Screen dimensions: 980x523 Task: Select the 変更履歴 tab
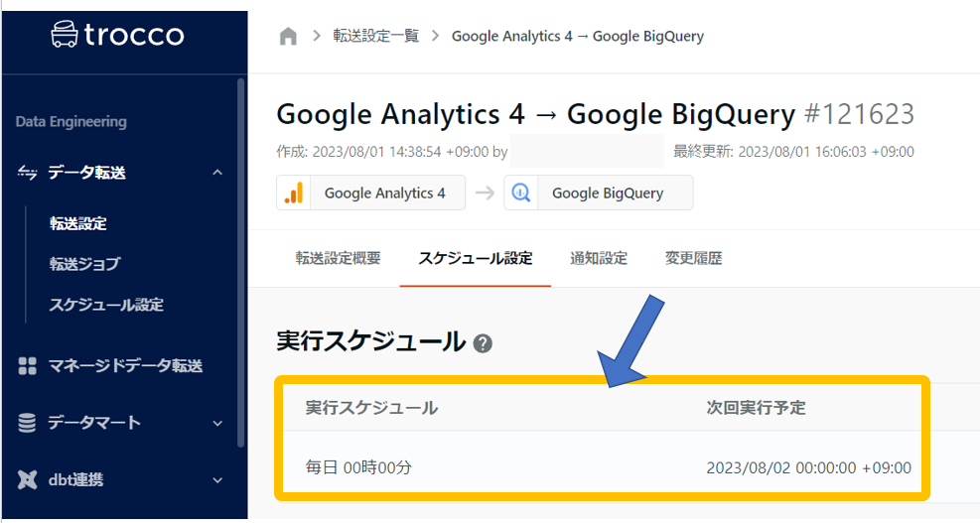tap(693, 259)
